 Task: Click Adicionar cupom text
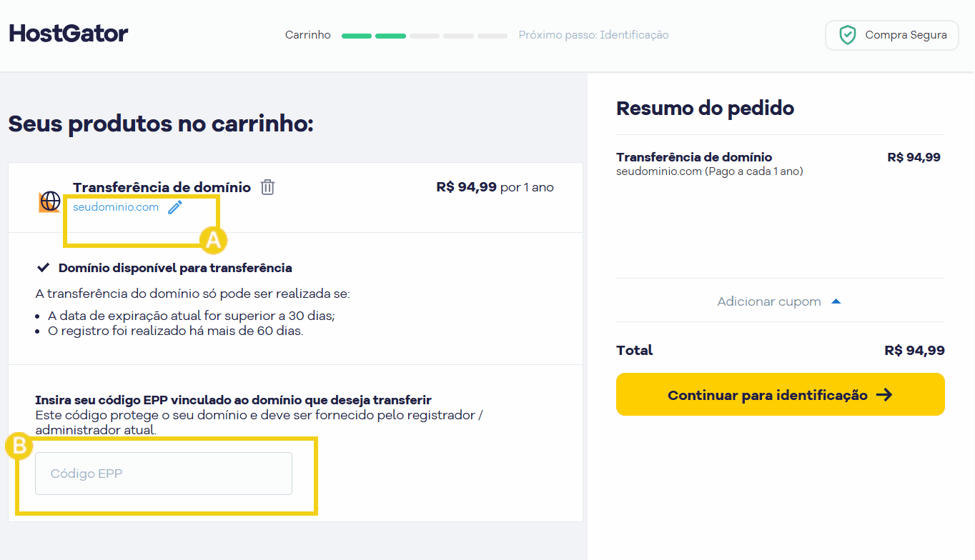pyautogui.click(x=769, y=301)
